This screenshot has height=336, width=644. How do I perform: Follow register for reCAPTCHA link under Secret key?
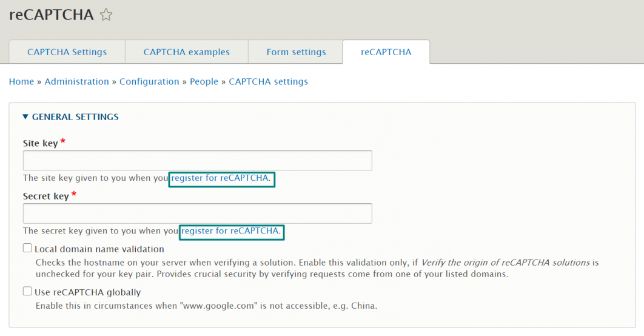[x=231, y=231]
